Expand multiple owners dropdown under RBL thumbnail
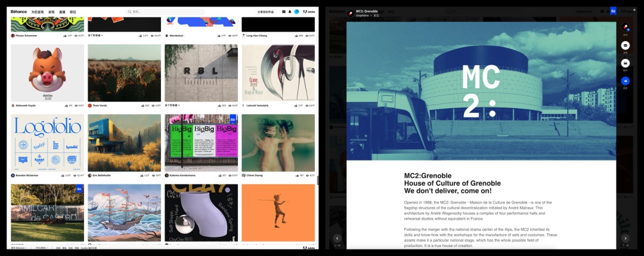This screenshot has height=256, width=644. [172, 106]
